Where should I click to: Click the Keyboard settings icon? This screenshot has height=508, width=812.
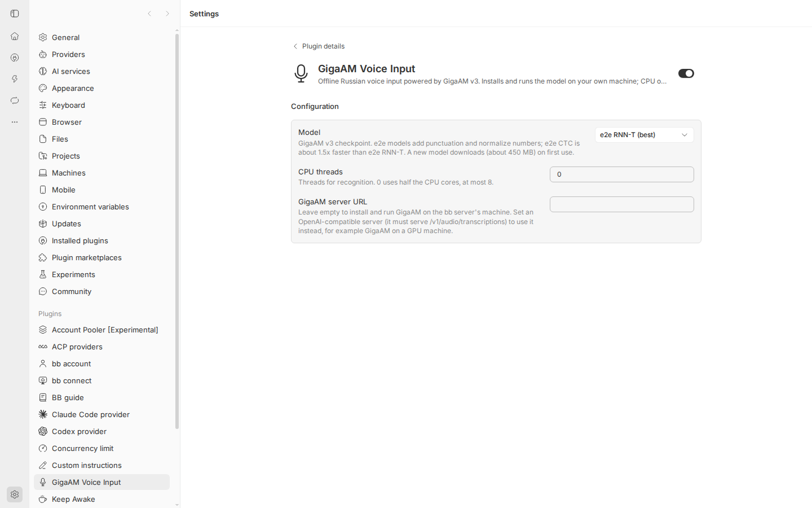click(x=43, y=105)
